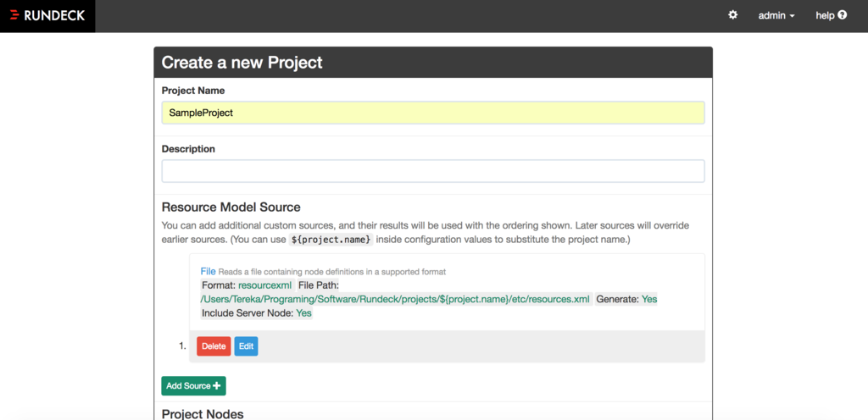Click the ${project.name} code snippet
This screenshot has width=868, height=420.
click(331, 240)
